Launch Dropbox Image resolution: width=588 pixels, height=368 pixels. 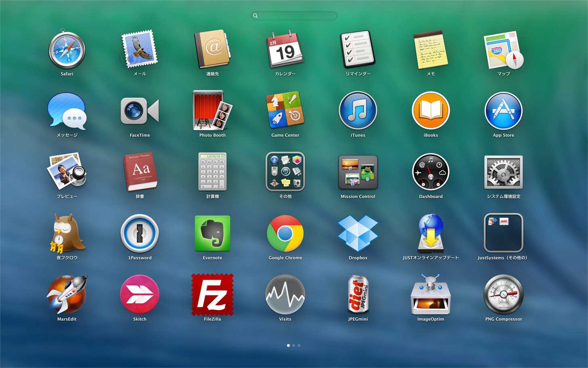click(358, 233)
